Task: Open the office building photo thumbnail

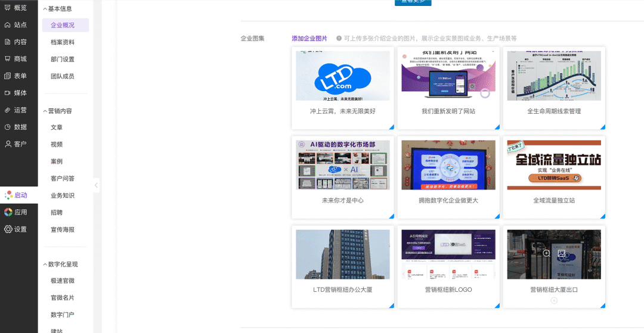Action: click(x=342, y=254)
